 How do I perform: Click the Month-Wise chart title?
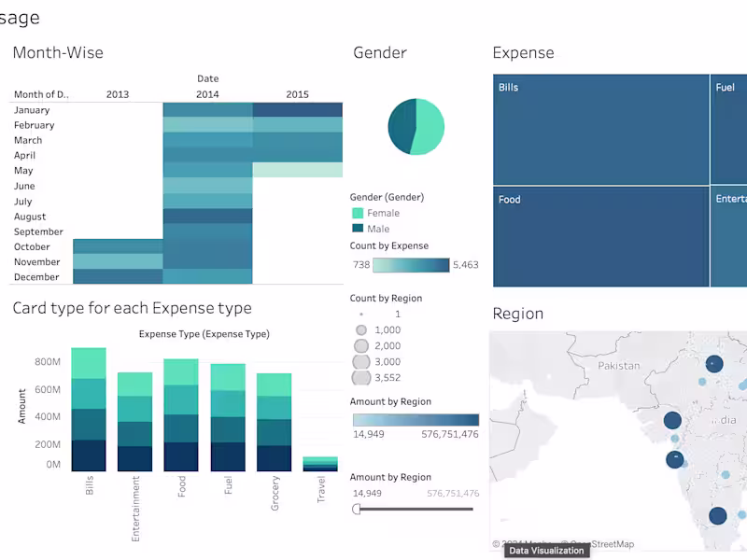58,52
